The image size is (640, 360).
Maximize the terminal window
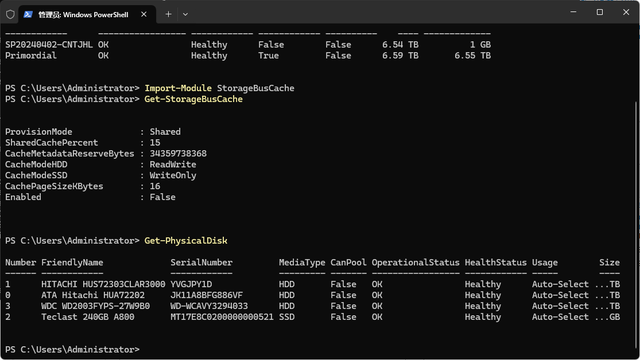click(x=600, y=12)
